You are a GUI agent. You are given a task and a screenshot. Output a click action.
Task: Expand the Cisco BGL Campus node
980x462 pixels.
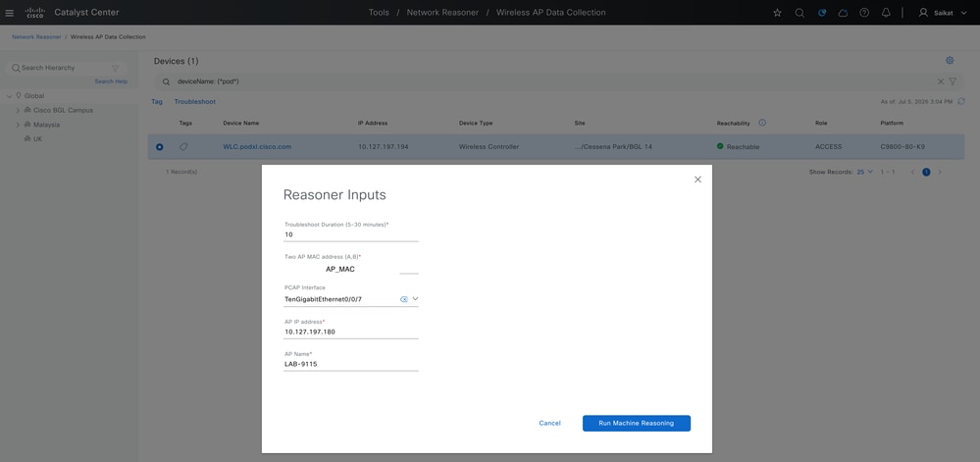pos(18,110)
